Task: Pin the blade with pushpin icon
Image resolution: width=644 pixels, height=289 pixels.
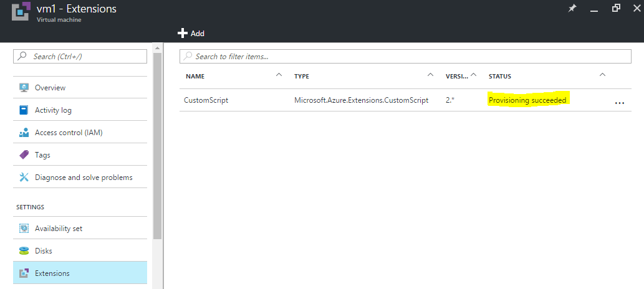Action: coord(572,9)
